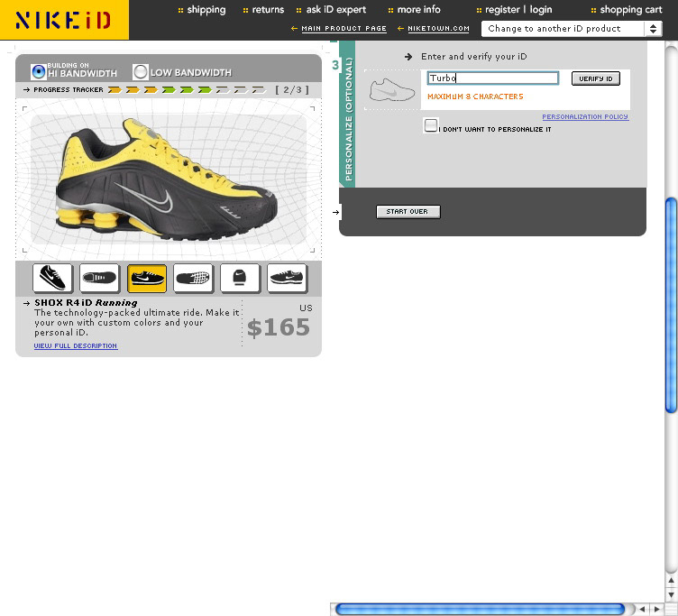This screenshot has height=616, width=678.
Task: Click the horizontal scrollbar left arrow
Action: click(x=643, y=609)
